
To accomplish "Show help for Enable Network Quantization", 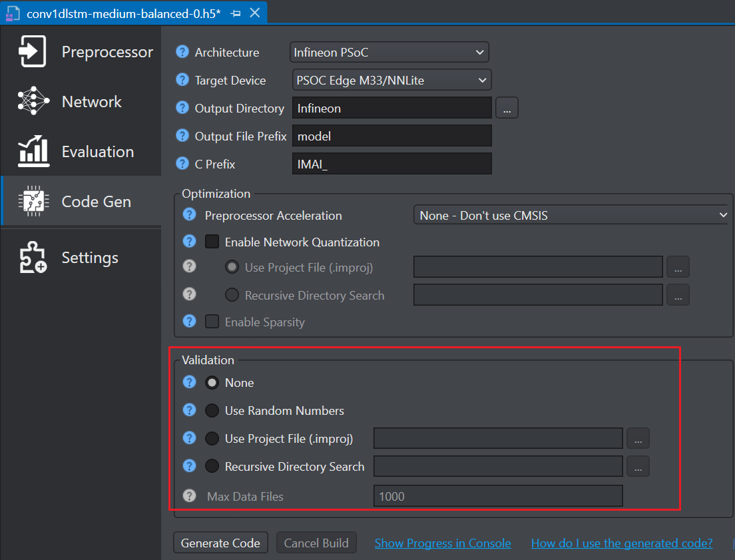I will [x=189, y=242].
